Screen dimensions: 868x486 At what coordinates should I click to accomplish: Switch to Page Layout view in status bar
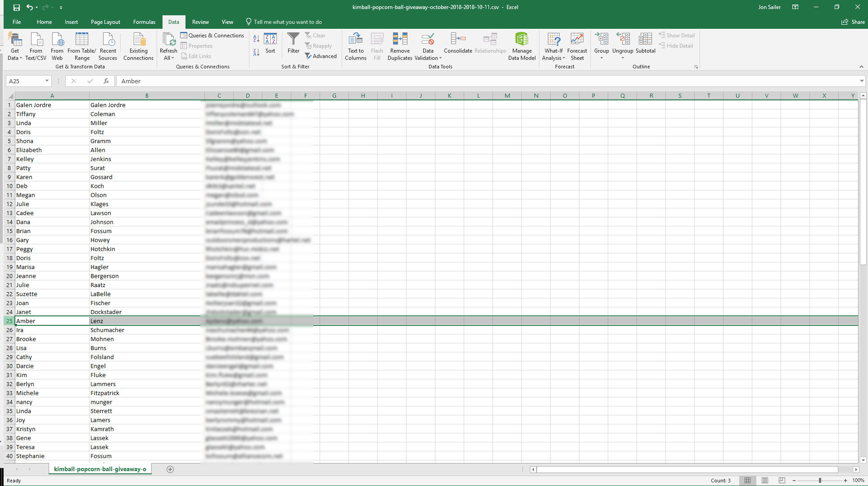pos(765,481)
